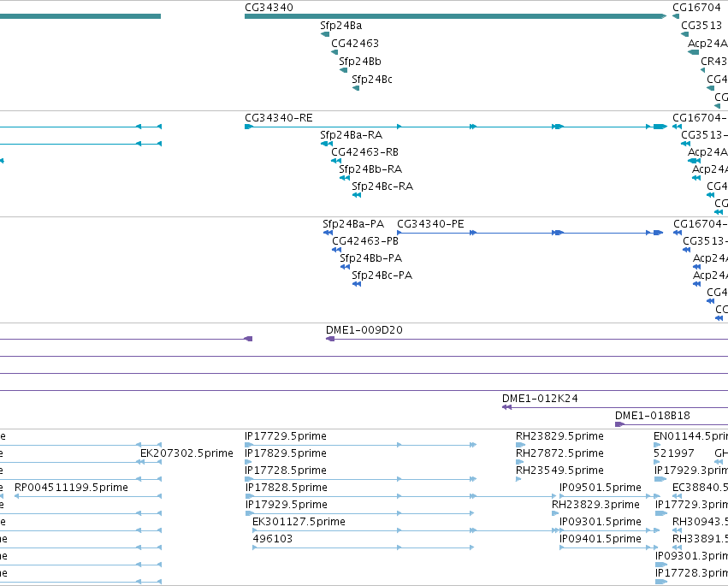Click the Sfp24Ba-PA protein label
Viewport: 728px width, 586px height.
(x=353, y=224)
